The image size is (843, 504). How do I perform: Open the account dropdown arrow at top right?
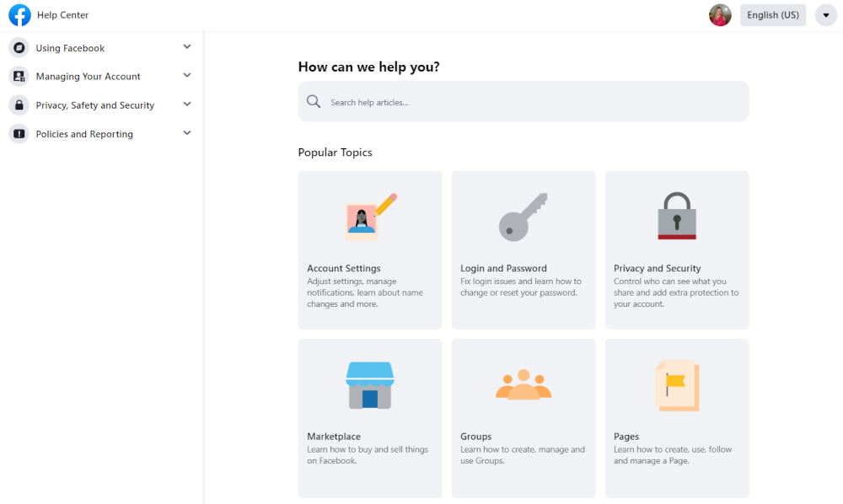(826, 15)
